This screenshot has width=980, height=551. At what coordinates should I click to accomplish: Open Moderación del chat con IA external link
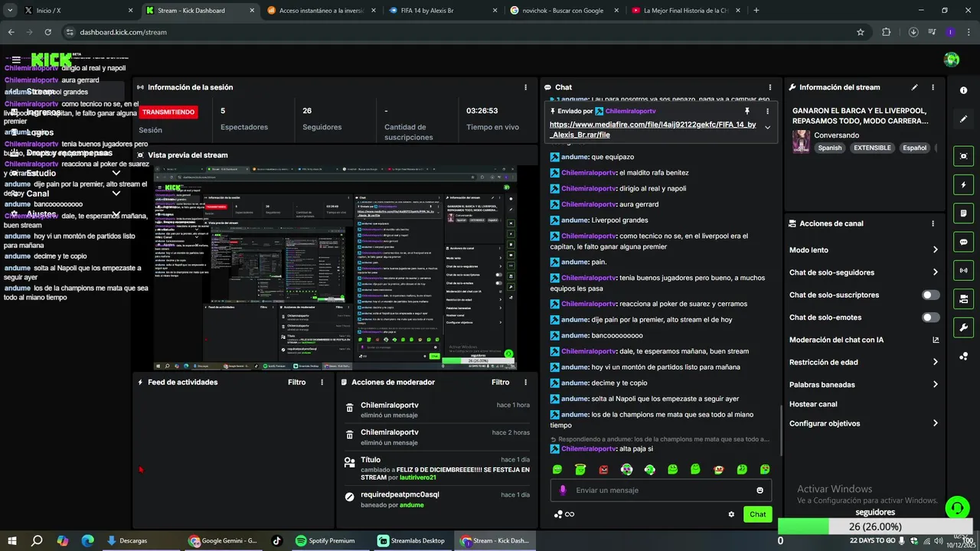point(935,340)
